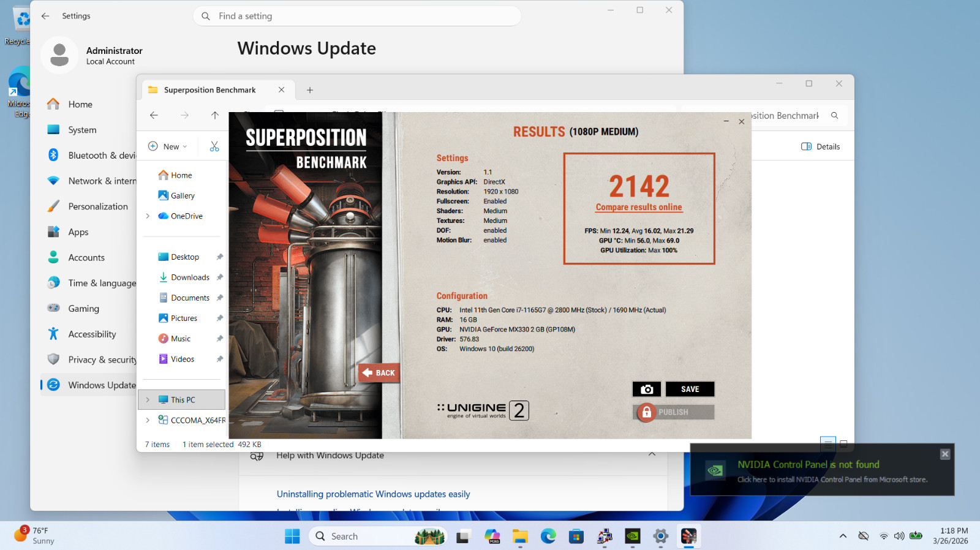The image size is (980, 550).
Task: Minimize the Superposition results window
Action: [x=726, y=121]
